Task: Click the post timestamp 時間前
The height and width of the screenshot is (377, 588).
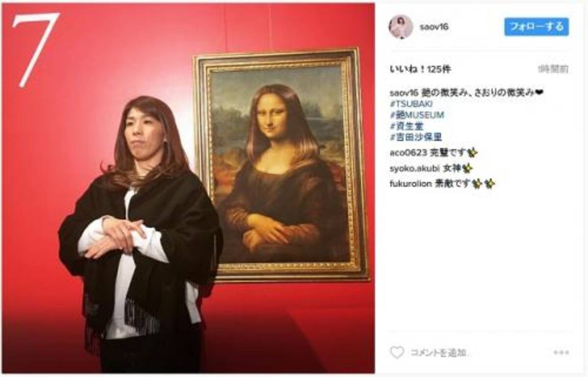Action: coord(553,69)
